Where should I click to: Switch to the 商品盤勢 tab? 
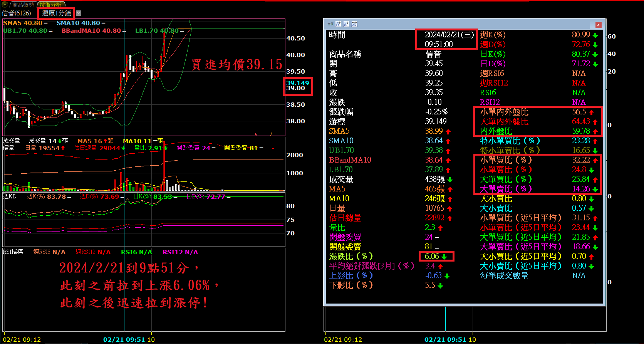[23, 5]
